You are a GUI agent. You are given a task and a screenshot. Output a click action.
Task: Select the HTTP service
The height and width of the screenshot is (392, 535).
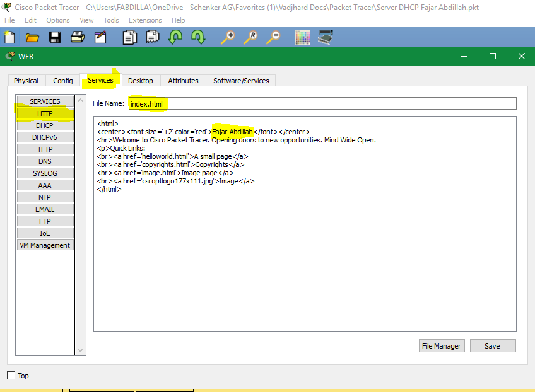[x=45, y=113]
